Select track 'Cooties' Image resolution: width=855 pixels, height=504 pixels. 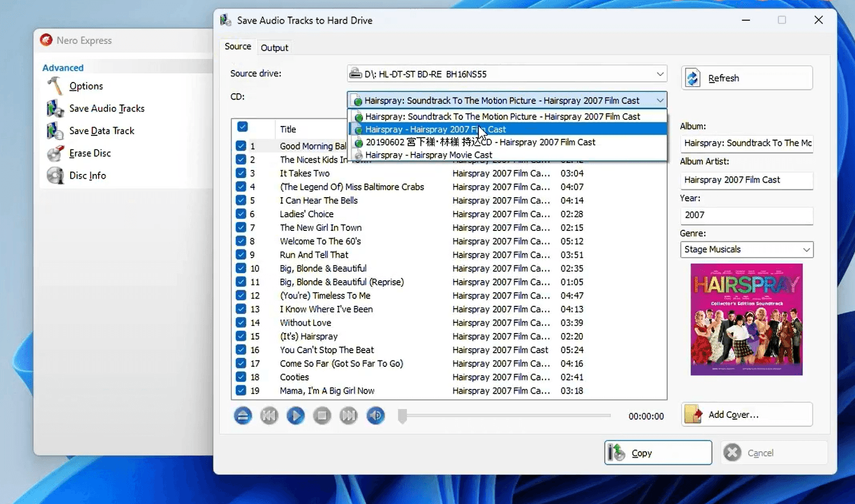coord(294,378)
